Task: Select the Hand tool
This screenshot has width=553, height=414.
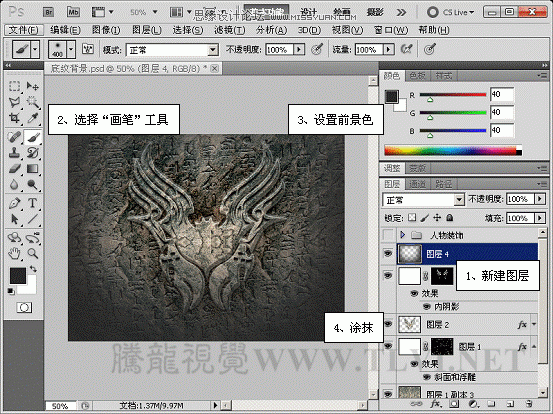Action: coord(14,253)
